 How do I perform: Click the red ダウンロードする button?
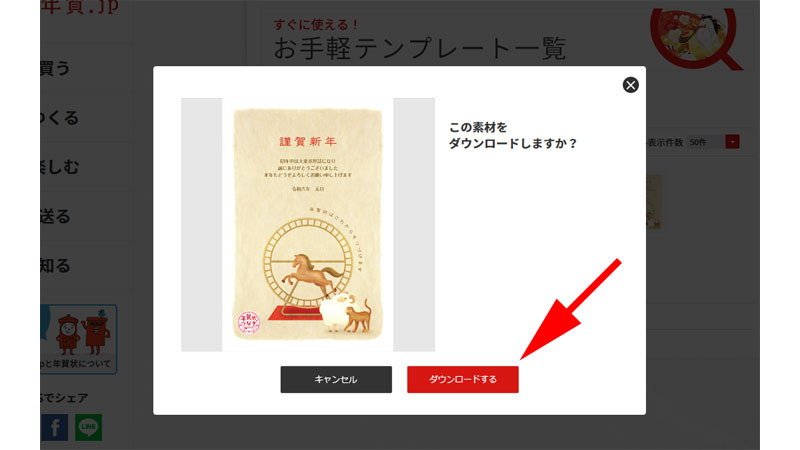click(463, 379)
